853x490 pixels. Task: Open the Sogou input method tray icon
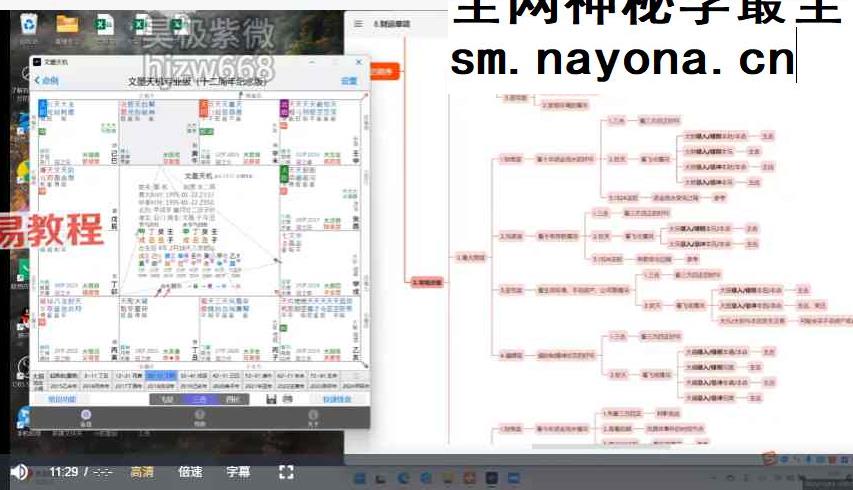(769, 459)
